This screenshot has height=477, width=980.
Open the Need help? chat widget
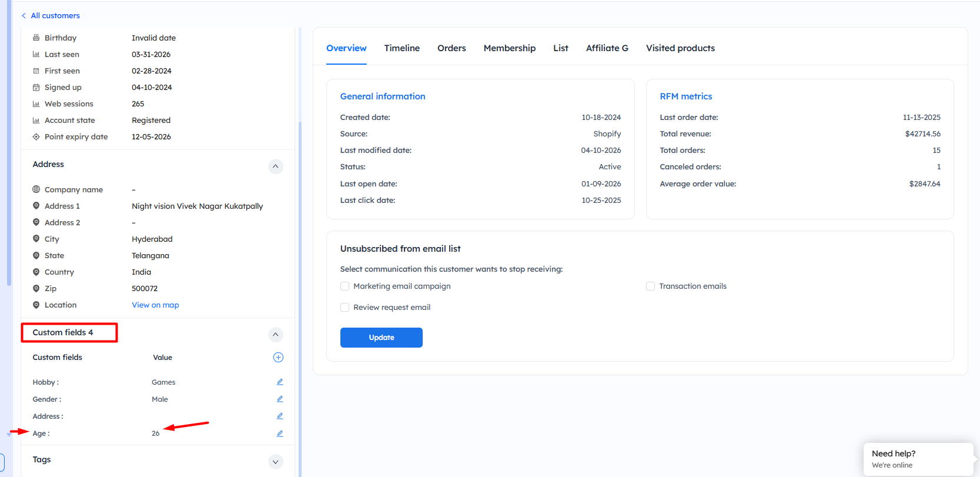(918, 459)
